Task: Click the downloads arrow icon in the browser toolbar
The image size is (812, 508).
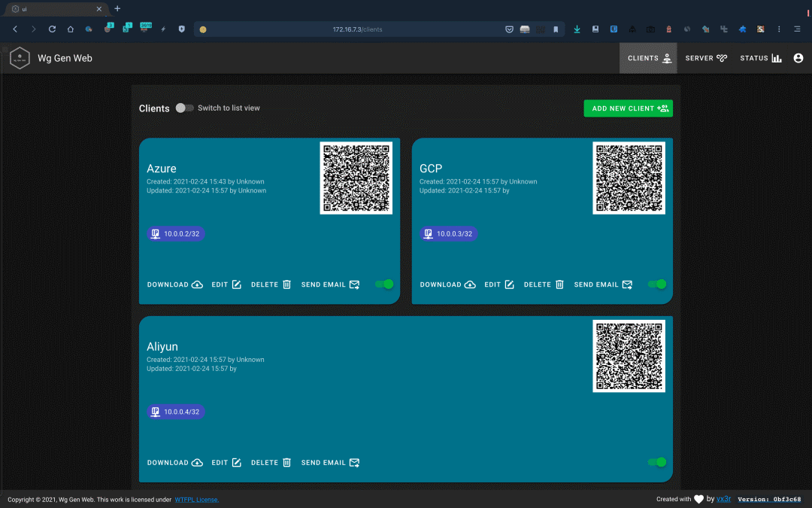Action: click(577, 29)
